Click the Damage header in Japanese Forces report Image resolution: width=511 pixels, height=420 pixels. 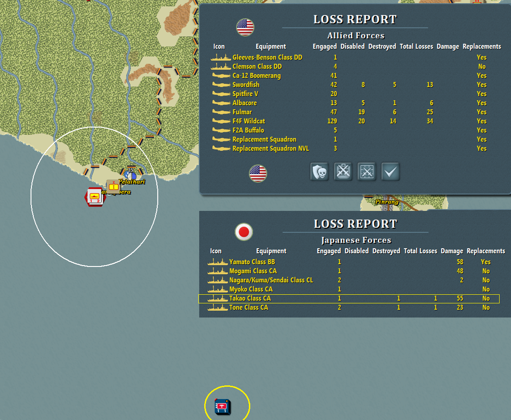452,251
